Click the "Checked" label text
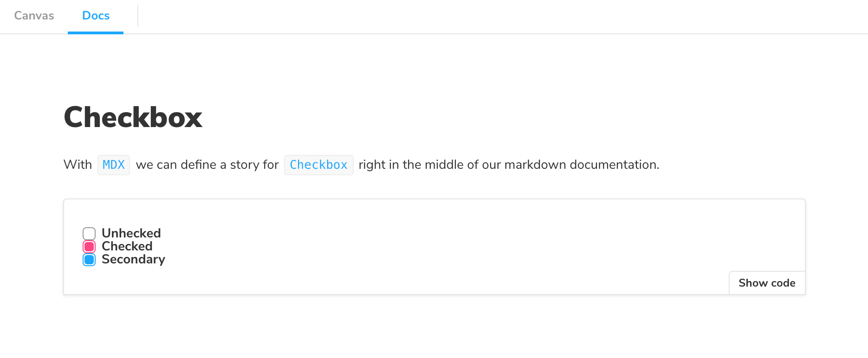The width and height of the screenshot is (868, 358). tap(127, 246)
